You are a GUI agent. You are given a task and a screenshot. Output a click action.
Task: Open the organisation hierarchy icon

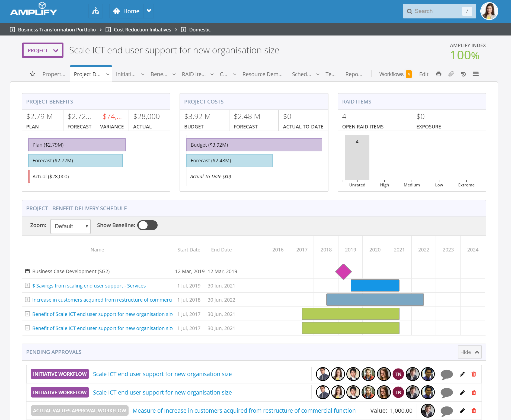click(x=95, y=11)
